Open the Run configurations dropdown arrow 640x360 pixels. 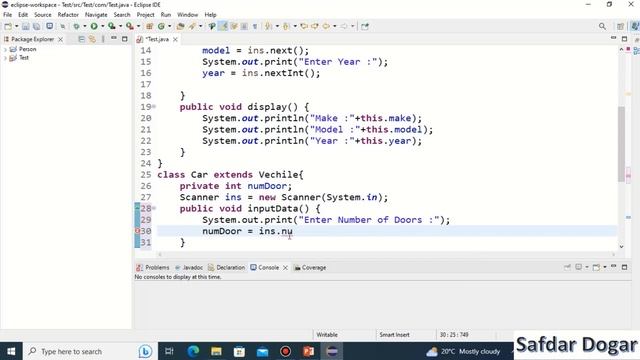[x=102, y=26]
